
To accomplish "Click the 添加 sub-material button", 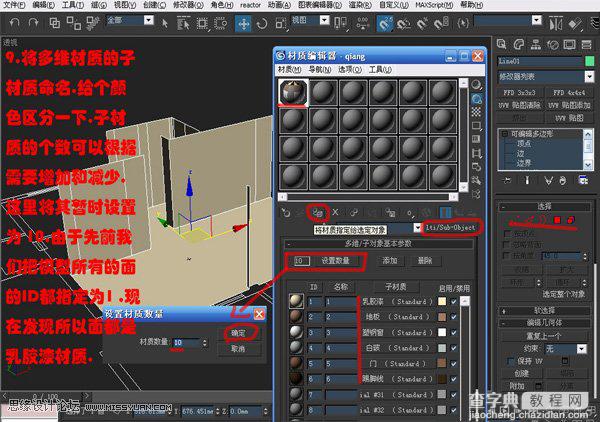I will click(389, 261).
